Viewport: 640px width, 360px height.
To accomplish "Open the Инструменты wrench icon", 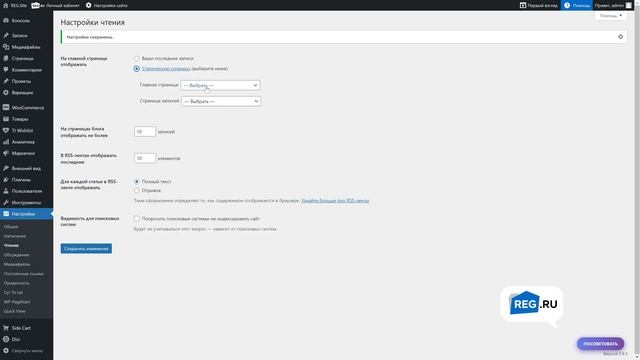I will click(x=6, y=202).
